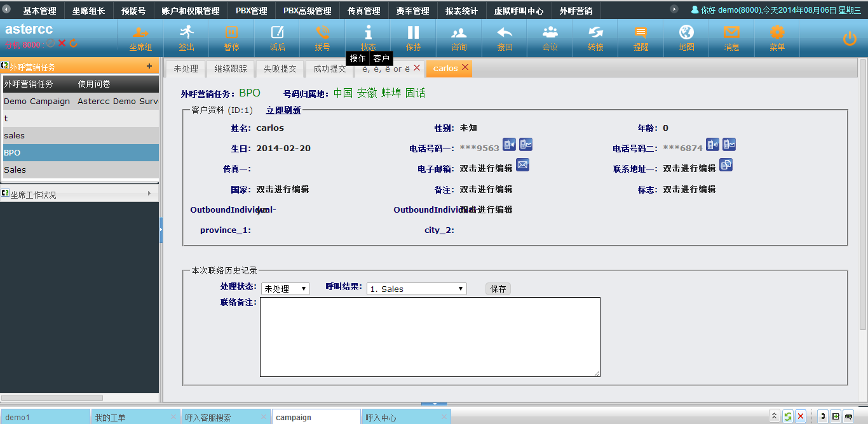This screenshot has width=868, height=424.
Task: Click the 签出 (sign out) toolbar icon
Action: 186,37
